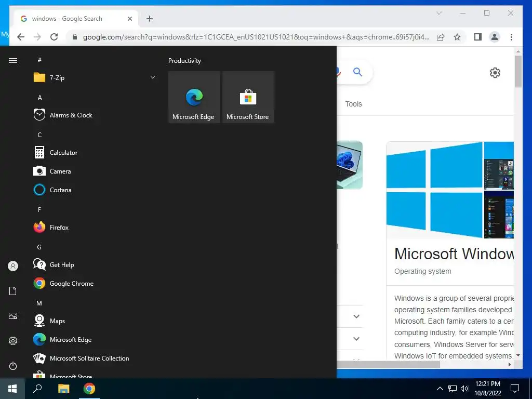Show hidden tray icons chevron
Viewport: 532px width, 399px height.
[440, 389]
